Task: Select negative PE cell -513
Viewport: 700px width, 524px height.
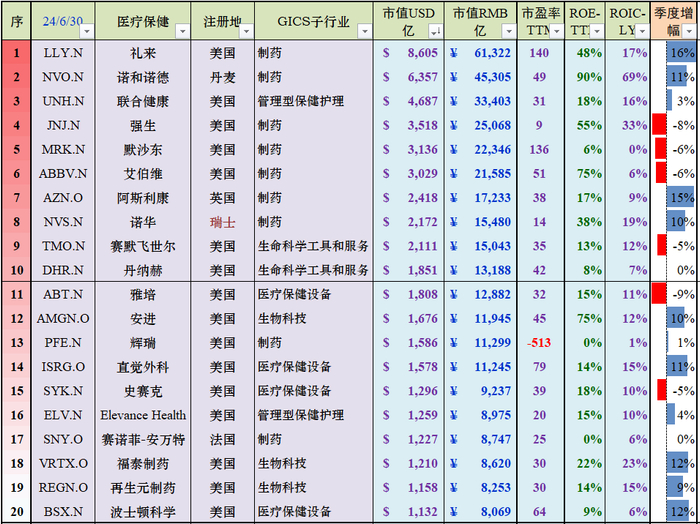Action: 540,342
